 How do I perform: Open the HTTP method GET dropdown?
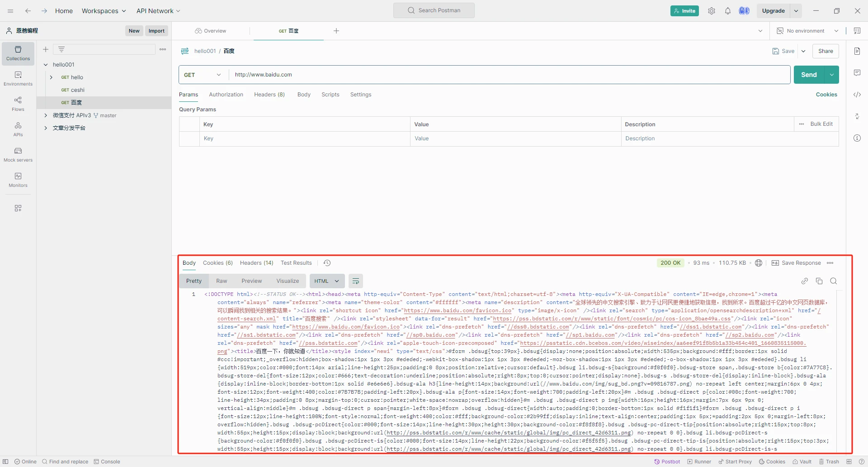click(203, 75)
